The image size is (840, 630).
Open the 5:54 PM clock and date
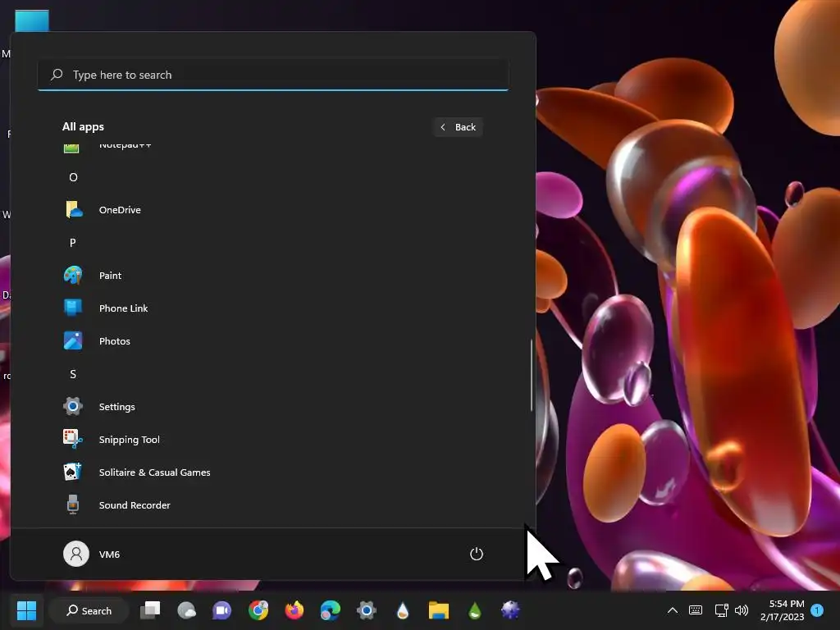[x=782, y=610]
